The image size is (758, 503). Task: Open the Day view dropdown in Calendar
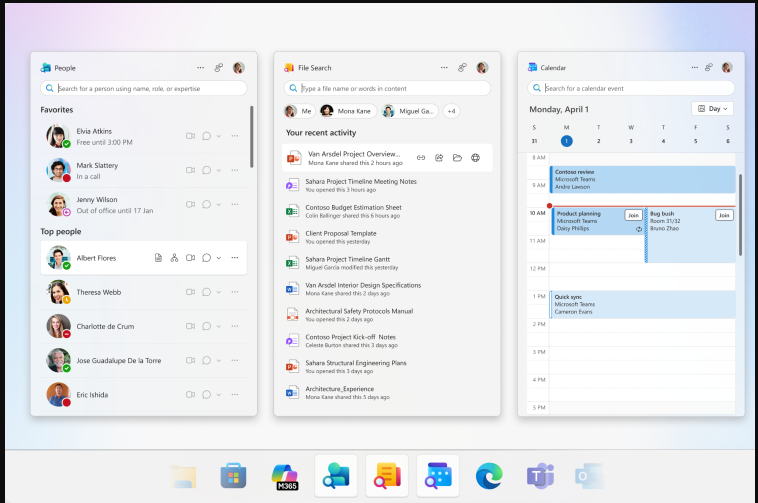pyautogui.click(x=712, y=108)
